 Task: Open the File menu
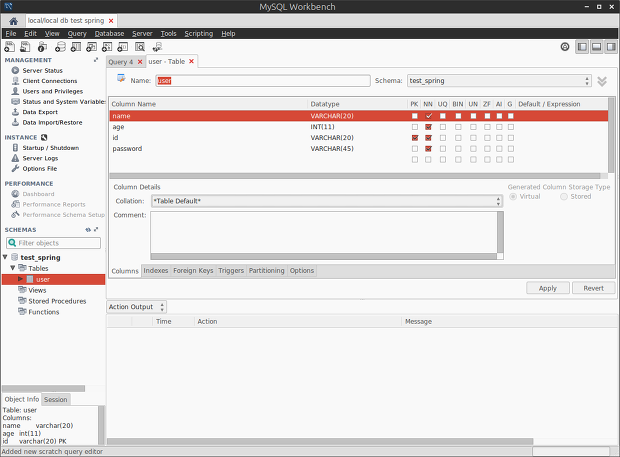point(11,34)
